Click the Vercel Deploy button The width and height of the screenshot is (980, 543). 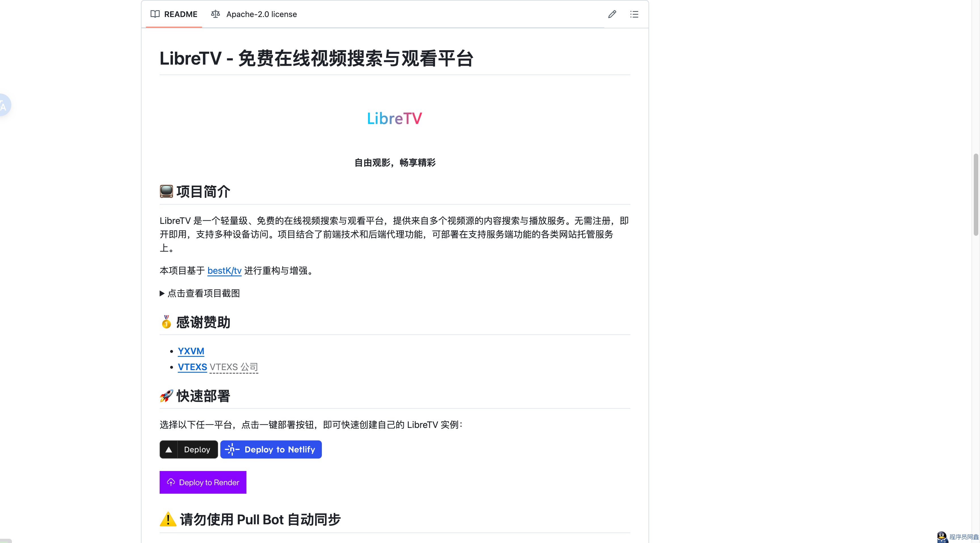[189, 449]
